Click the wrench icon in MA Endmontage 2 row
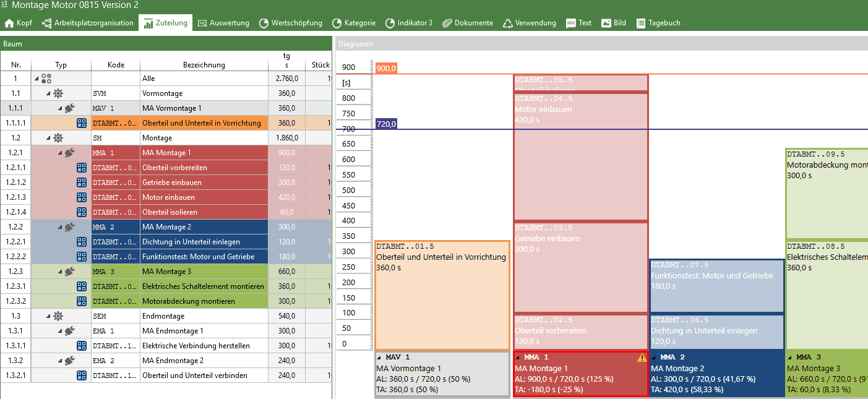Viewport: 868px width, 399px height. (x=69, y=361)
